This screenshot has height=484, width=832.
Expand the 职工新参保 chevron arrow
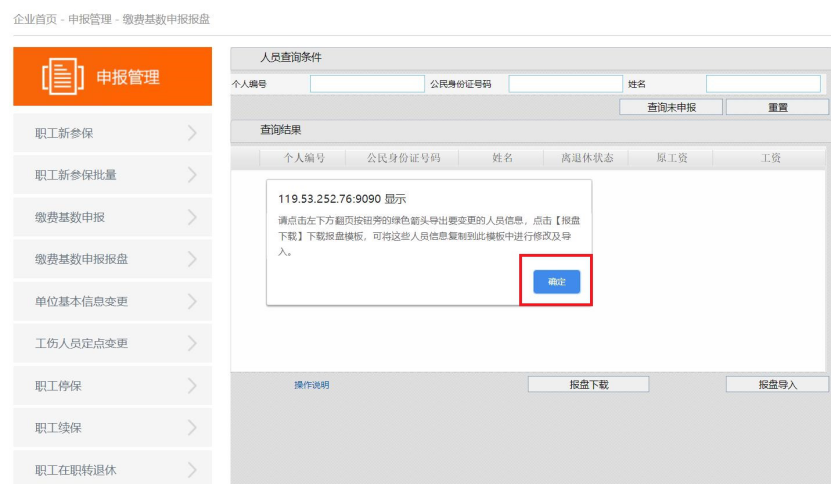pos(192,133)
